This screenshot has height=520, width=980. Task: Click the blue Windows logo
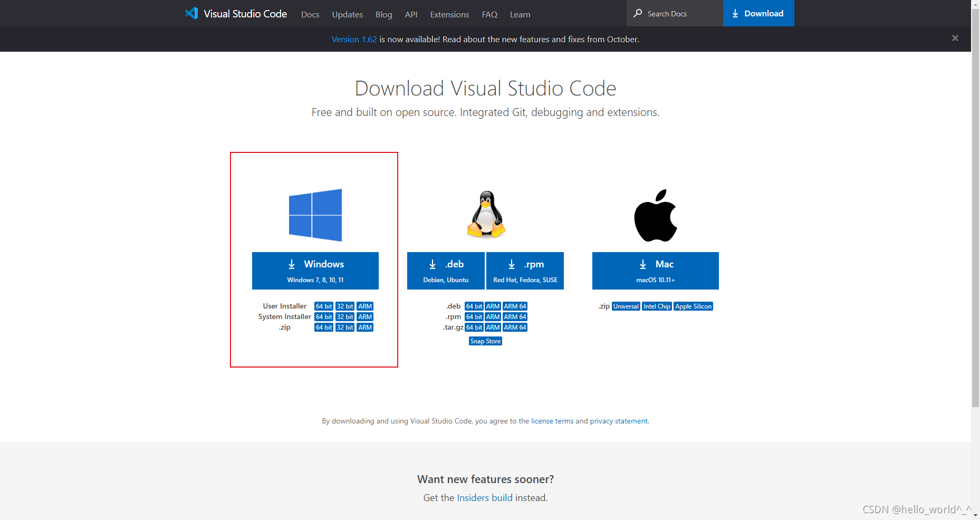(315, 215)
